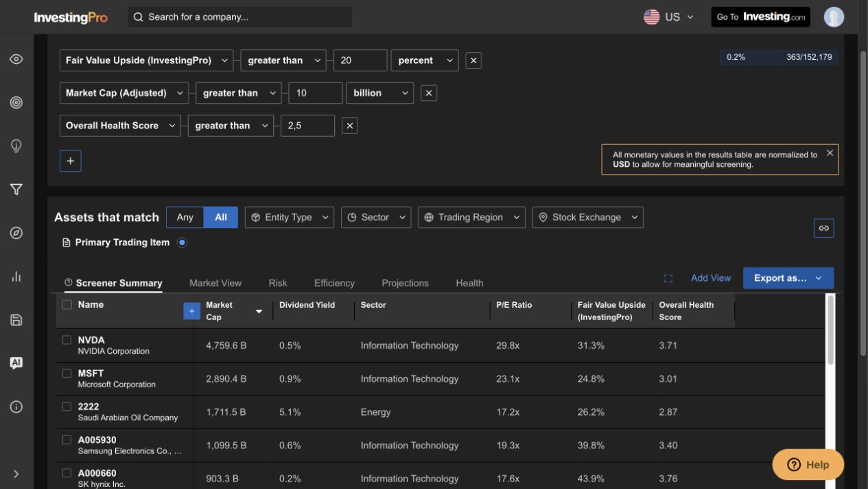
Task: Open the Fair Value Upside metric dropdown
Action: pyautogui.click(x=147, y=60)
